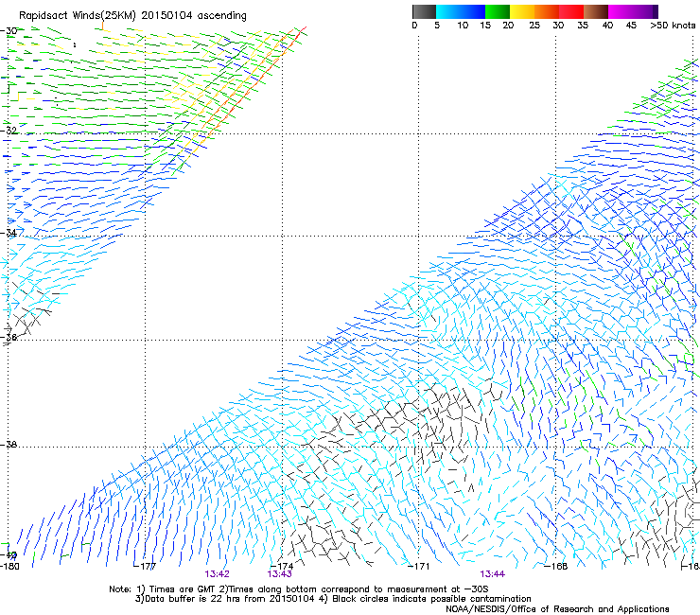
Task: Click the cyan-blue 5-15 knots legend segment
Action: coord(461,11)
